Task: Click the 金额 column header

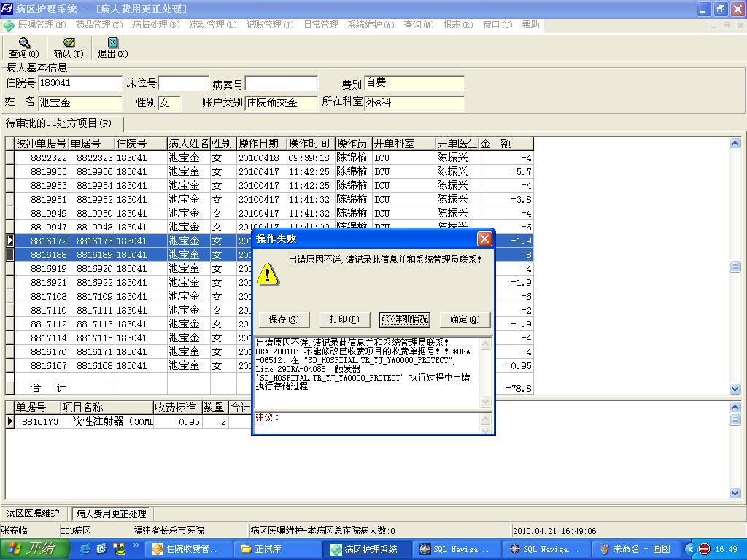Action: [506, 144]
